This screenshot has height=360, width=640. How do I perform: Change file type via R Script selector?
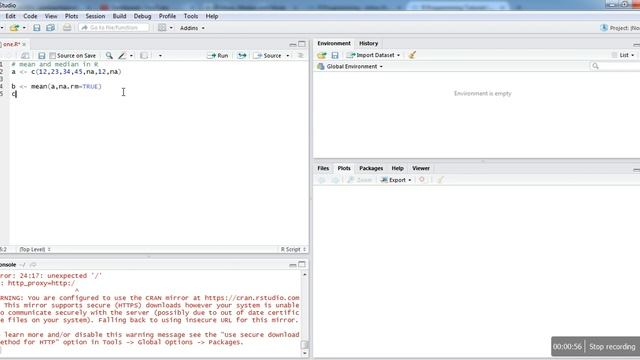click(x=293, y=249)
